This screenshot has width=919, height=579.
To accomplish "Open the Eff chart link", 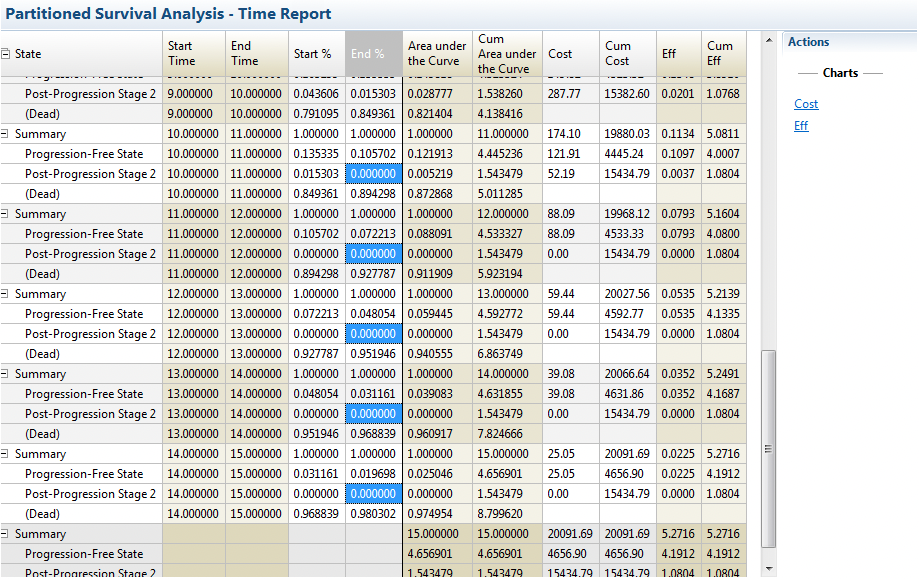I will [801, 126].
